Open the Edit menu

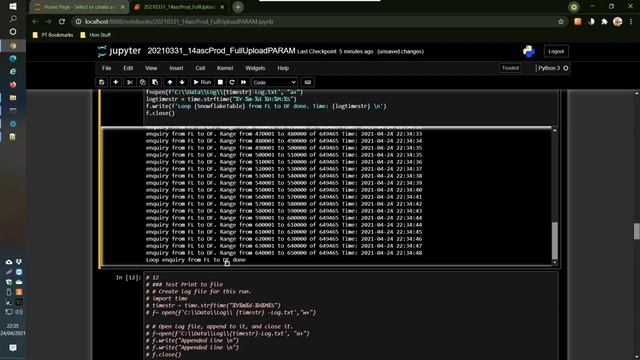pyautogui.click(x=128, y=68)
